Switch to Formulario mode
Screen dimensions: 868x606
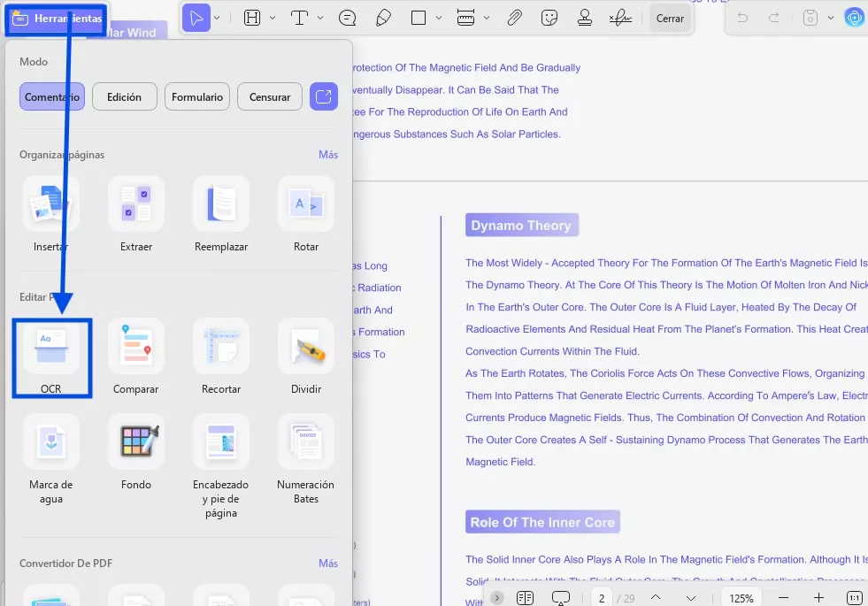(x=197, y=97)
